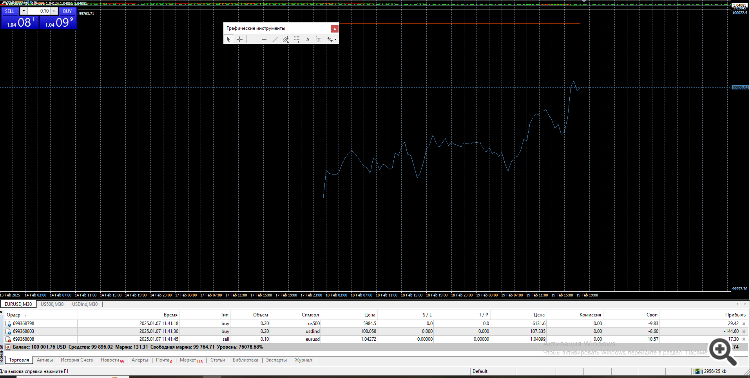
Task: Select the crosshair tool in graphics toolbar
Action: coord(240,39)
